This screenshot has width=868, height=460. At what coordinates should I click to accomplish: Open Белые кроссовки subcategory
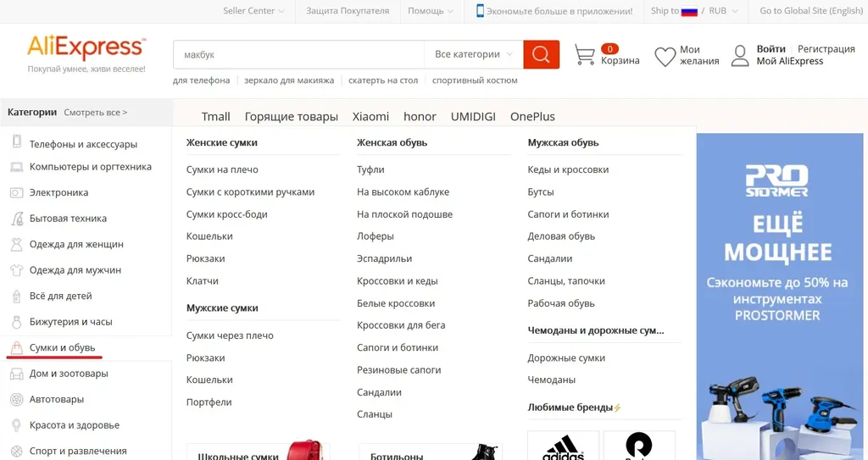point(396,303)
